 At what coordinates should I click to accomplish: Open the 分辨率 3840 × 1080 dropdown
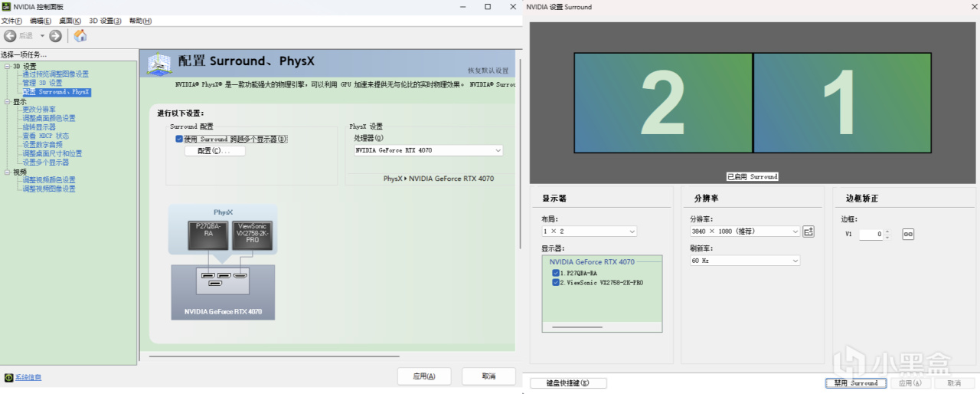point(744,231)
